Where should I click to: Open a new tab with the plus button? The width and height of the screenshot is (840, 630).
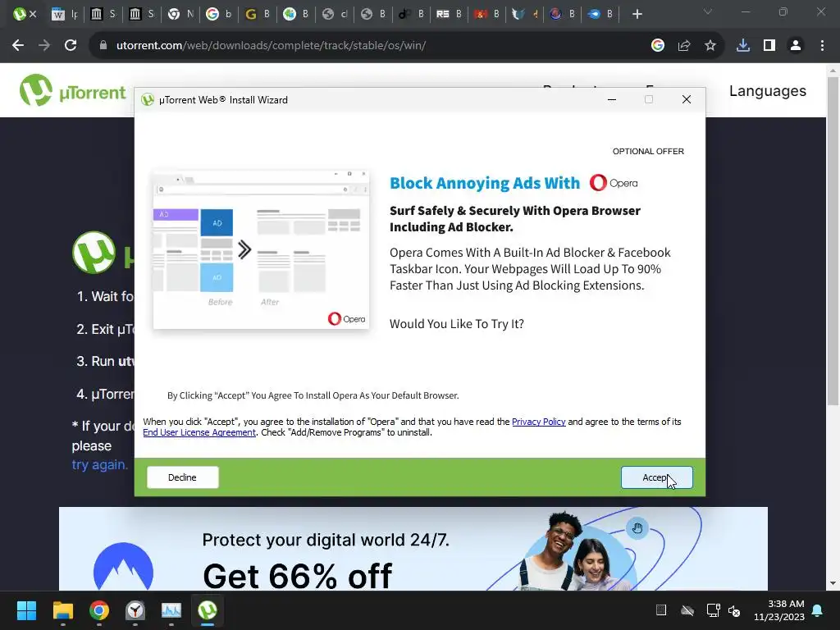click(637, 15)
